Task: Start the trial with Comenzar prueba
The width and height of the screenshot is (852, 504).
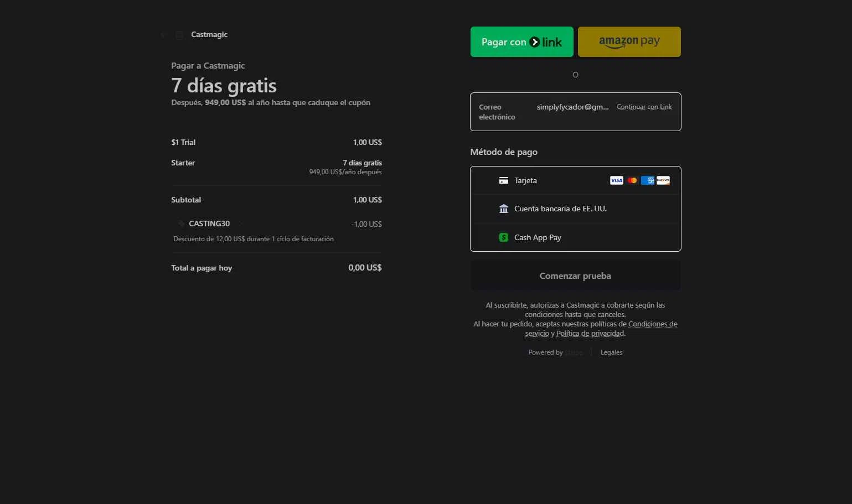Action: [x=576, y=276]
